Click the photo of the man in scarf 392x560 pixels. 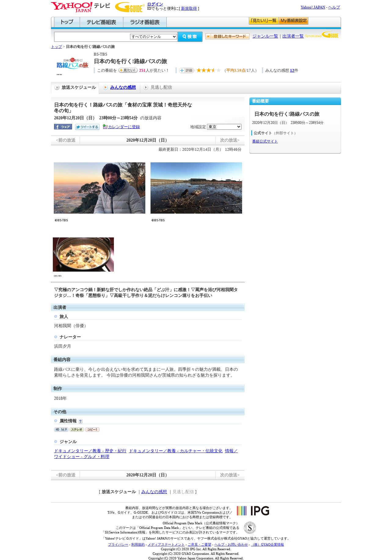click(100, 188)
